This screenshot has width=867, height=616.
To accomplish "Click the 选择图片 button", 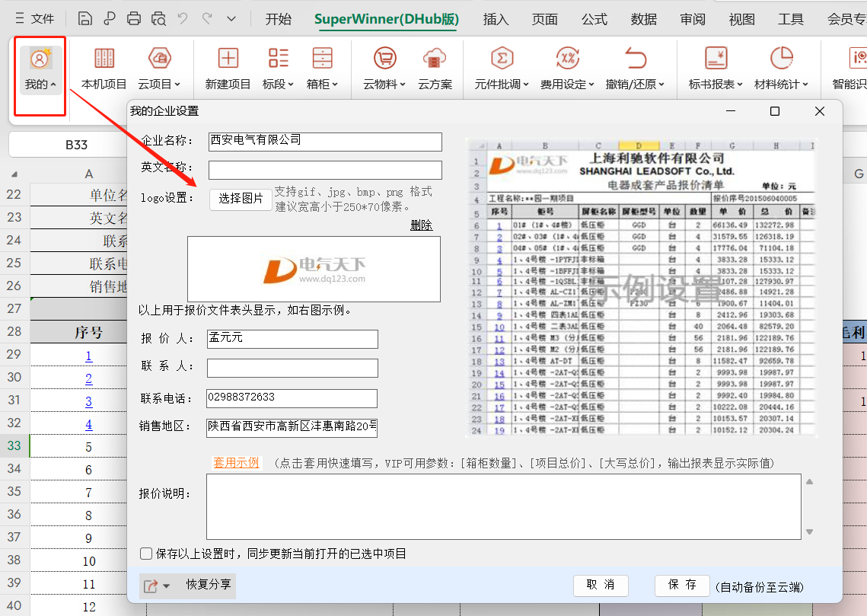I will coord(241,199).
